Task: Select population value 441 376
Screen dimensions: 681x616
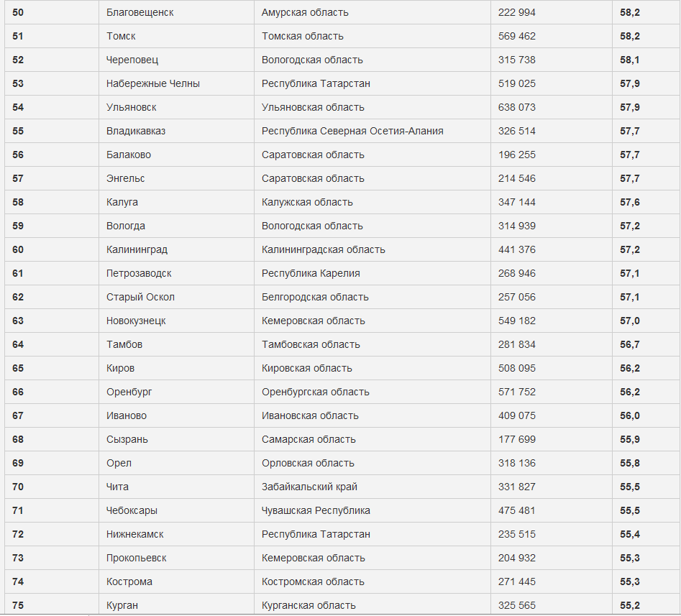Action: click(x=517, y=249)
